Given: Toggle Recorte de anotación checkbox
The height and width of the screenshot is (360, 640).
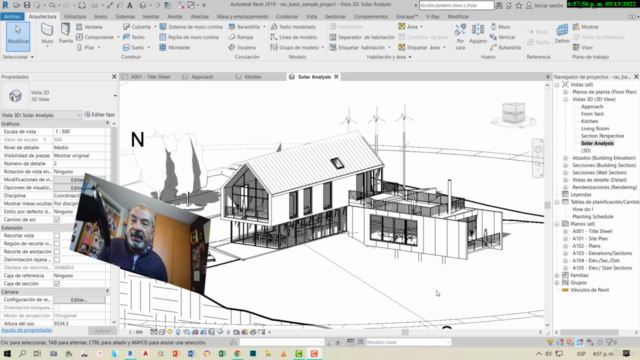Looking at the screenshot, I should (57, 252).
